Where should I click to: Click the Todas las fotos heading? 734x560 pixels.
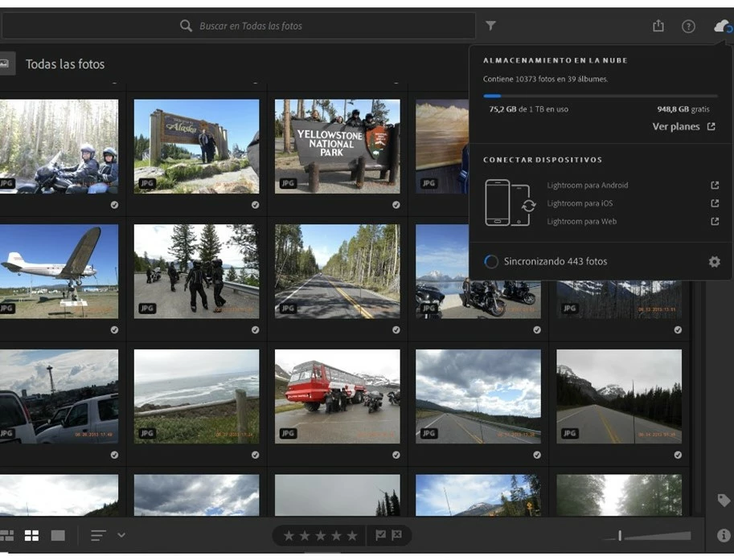point(65,64)
